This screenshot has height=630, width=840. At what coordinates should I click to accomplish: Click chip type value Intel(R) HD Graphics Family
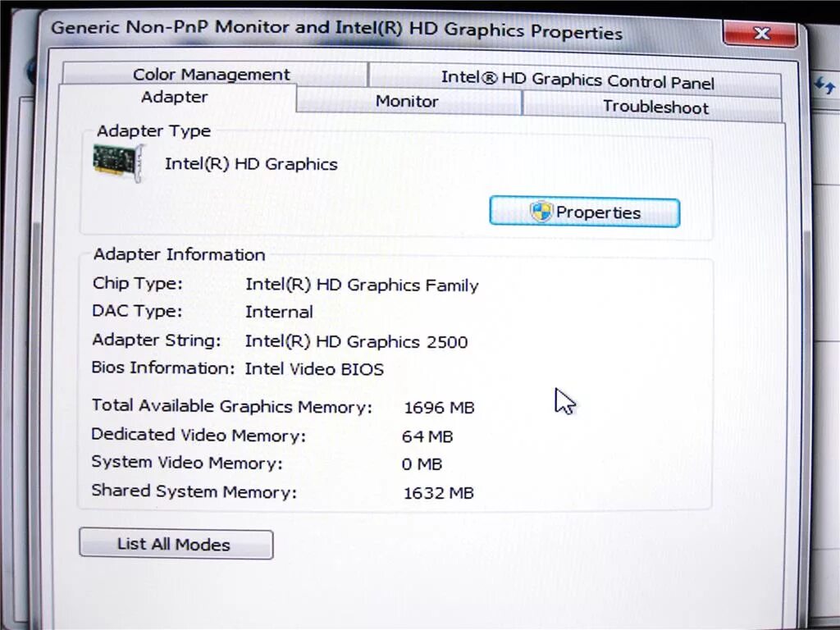click(x=362, y=285)
